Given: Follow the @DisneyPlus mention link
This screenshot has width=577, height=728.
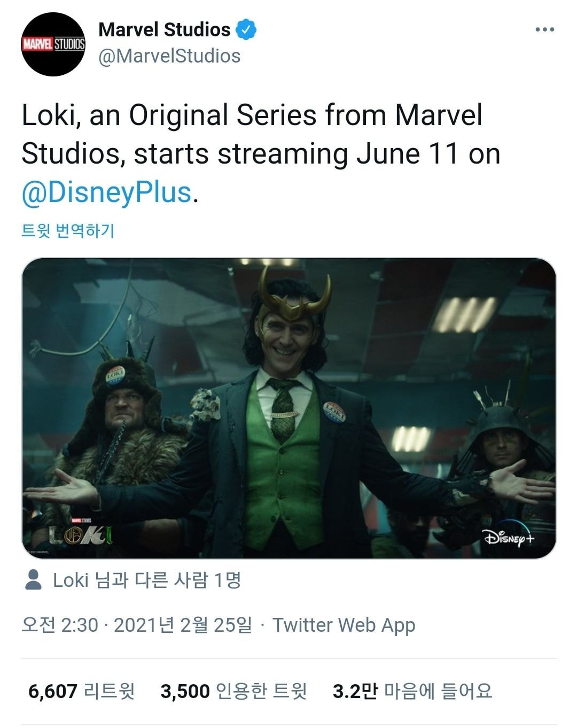Looking at the screenshot, I should (x=106, y=192).
